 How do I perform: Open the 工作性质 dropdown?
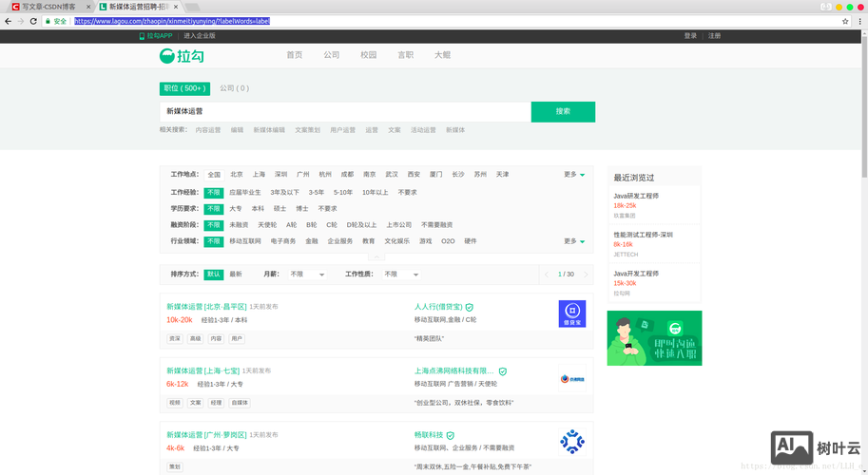(x=401, y=275)
